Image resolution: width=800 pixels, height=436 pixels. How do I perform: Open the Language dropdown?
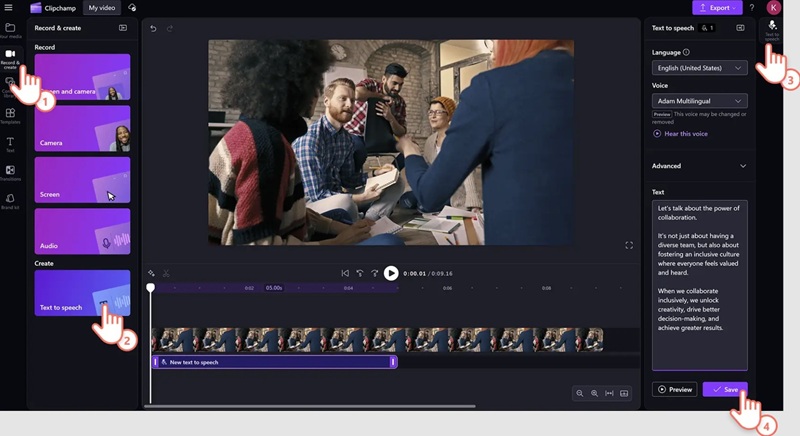(699, 68)
